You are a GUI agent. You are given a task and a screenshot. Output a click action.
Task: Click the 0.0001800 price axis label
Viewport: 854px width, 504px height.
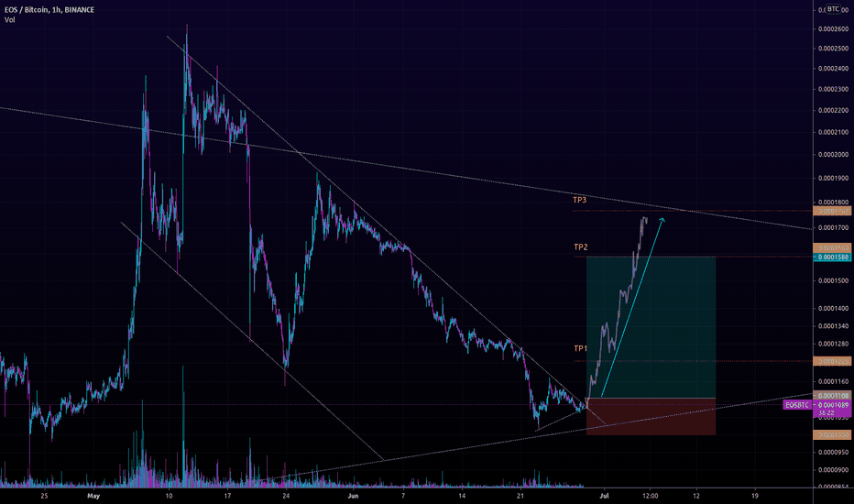point(833,203)
